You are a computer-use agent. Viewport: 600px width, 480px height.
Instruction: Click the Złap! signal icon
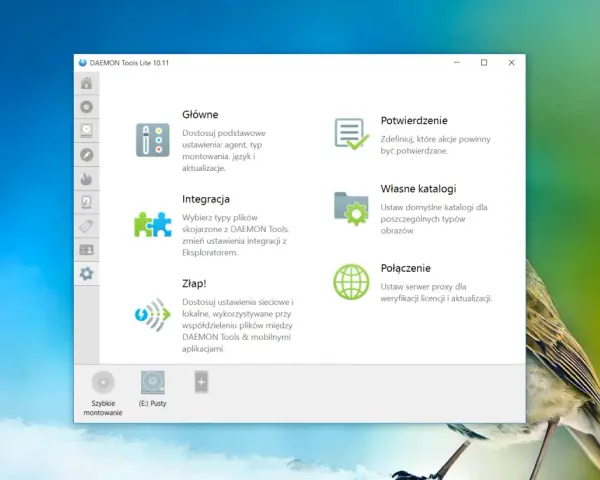(x=153, y=315)
